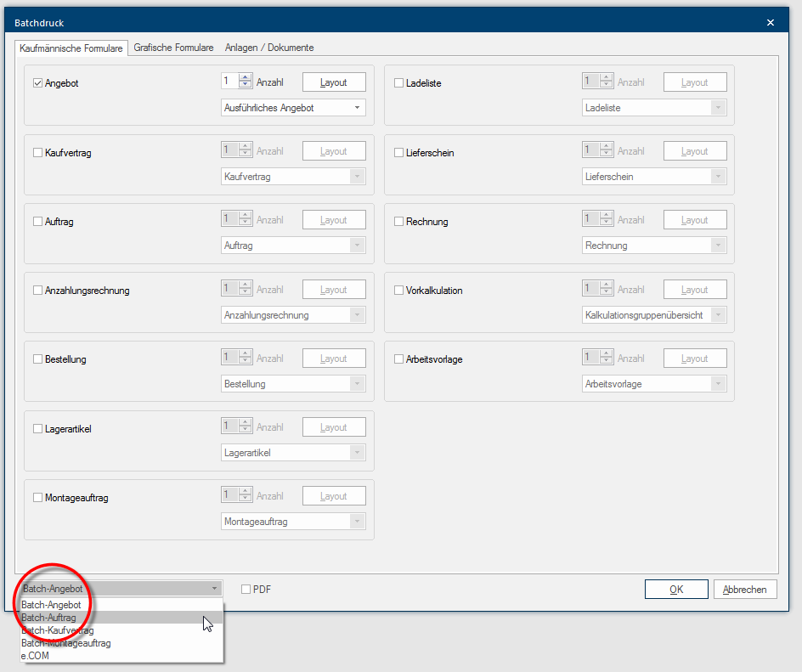The image size is (802, 672).
Task: Enable the Kaufvertrag checkbox
Action: pos(37,153)
